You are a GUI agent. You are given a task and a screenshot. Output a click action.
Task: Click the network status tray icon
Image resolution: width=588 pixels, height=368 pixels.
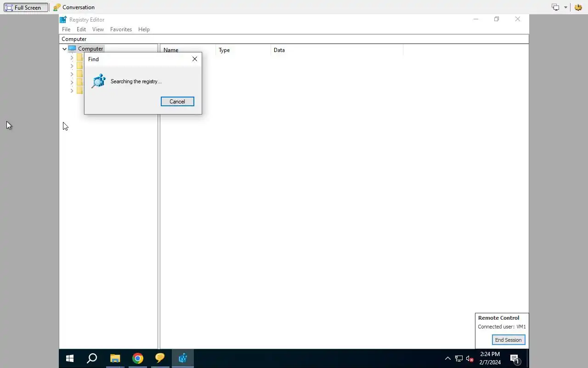pyautogui.click(x=459, y=358)
